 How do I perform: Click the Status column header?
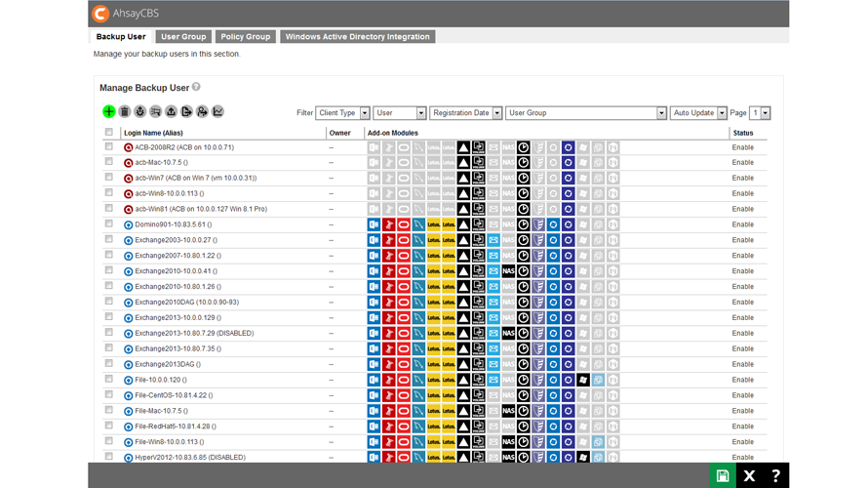pos(743,133)
